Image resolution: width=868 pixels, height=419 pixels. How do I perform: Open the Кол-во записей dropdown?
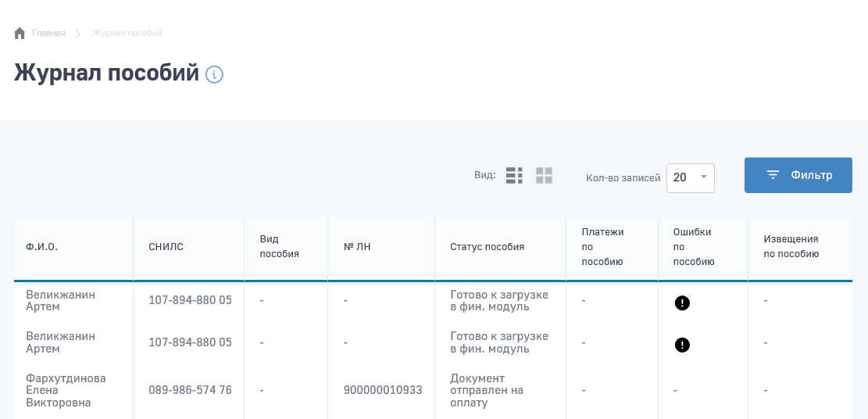coord(690,177)
